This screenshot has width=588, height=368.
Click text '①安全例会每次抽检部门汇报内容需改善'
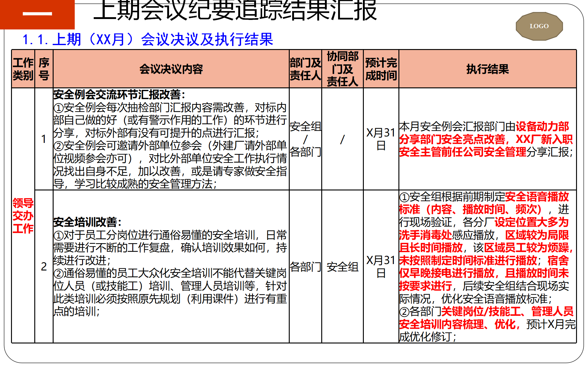[149, 107]
